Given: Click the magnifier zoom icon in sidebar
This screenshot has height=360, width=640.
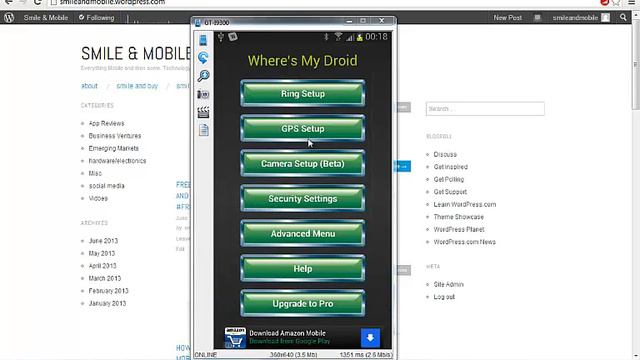Looking at the screenshot, I should click(203, 76).
